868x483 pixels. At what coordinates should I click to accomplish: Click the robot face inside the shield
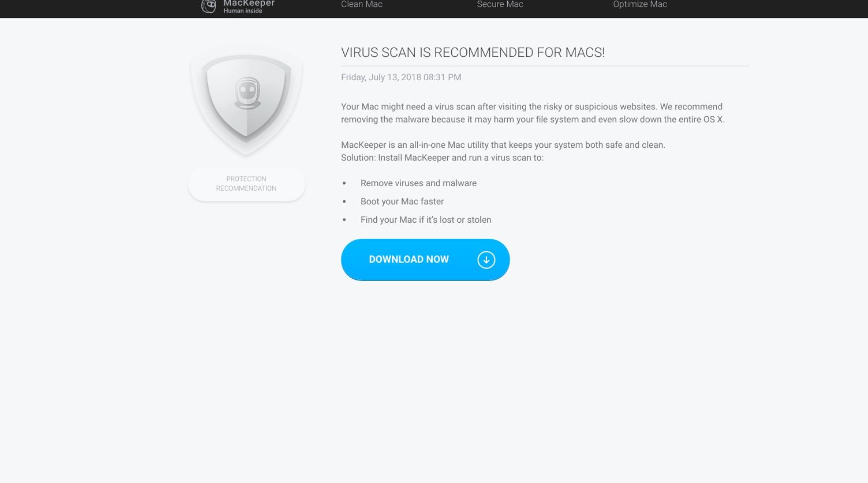248,93
